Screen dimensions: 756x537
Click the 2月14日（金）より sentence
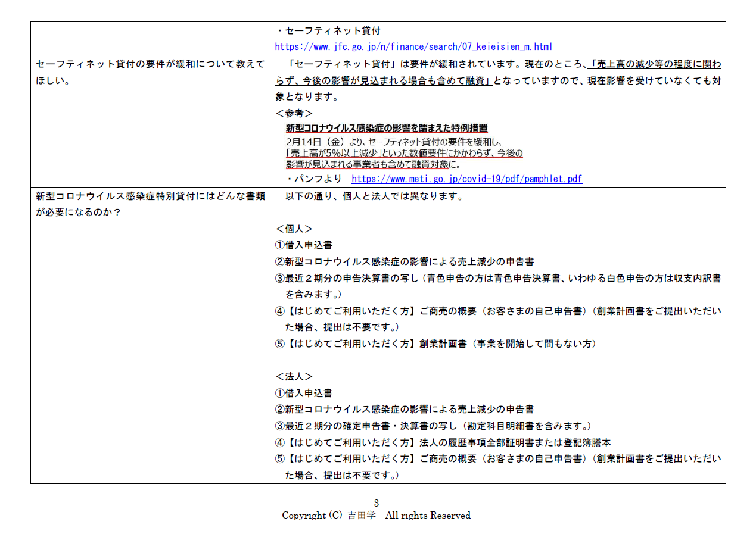(394, 142)
